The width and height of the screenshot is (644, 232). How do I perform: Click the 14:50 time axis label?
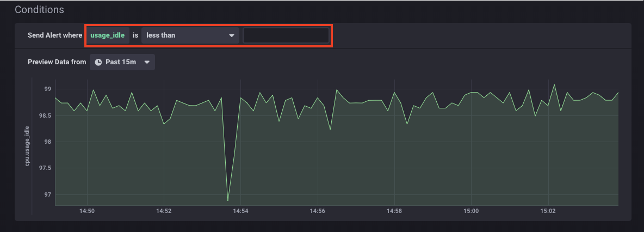pyautogui.click(x=87, y=211)
